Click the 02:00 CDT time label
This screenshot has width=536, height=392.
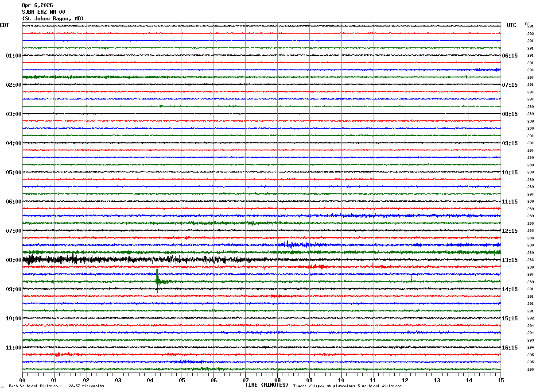tap(14, 85)
